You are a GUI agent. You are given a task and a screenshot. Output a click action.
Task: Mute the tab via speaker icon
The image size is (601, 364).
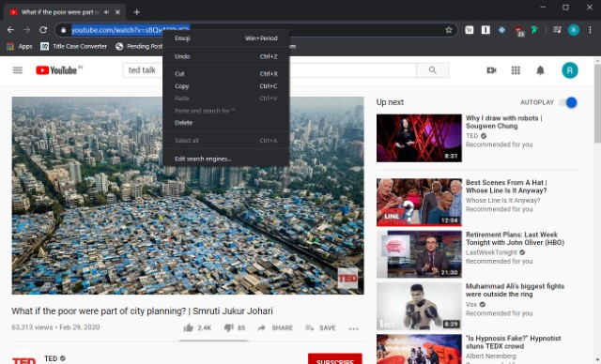pyautogui.click(x=106, y=12)
